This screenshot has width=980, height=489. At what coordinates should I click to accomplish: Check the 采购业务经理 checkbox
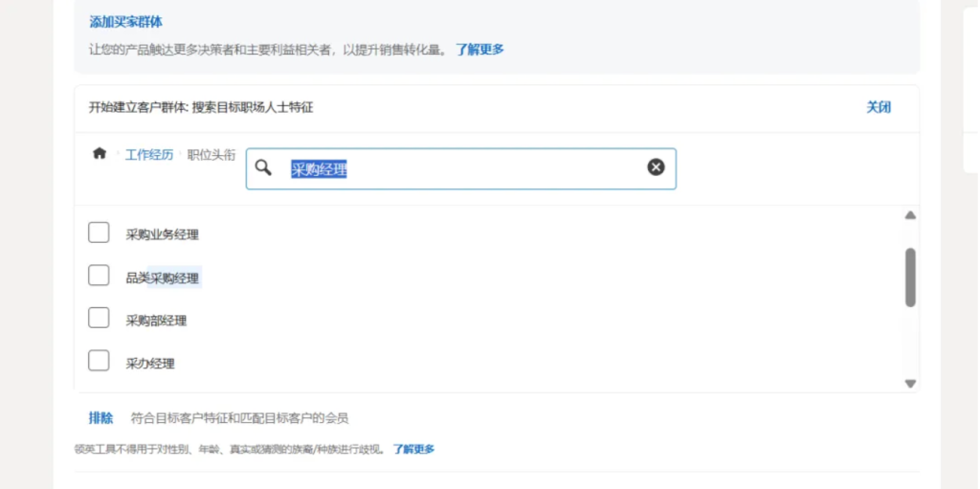(x=99, y=233)
